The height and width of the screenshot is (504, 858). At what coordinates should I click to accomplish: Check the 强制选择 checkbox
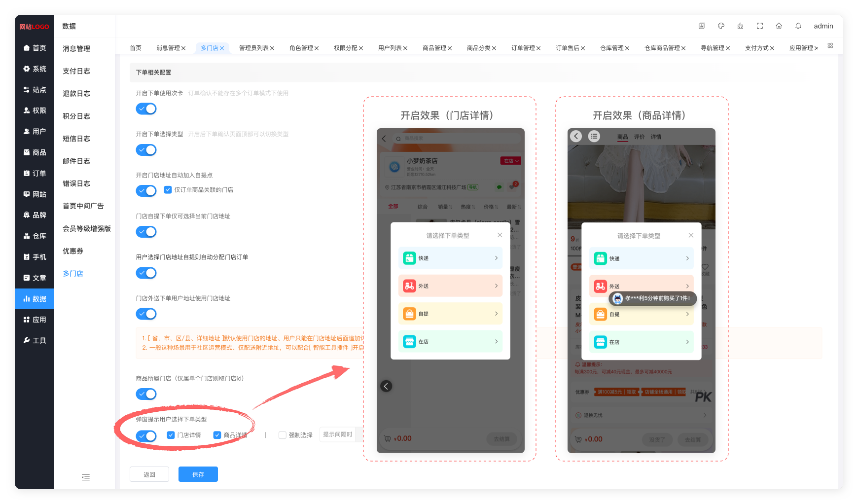(x=283, y=435)
